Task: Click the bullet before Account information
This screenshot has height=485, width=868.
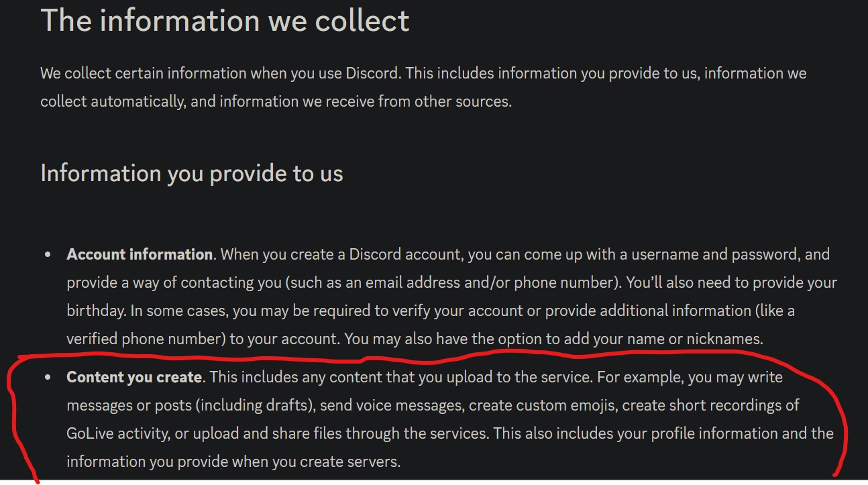Action: [48, 255]
